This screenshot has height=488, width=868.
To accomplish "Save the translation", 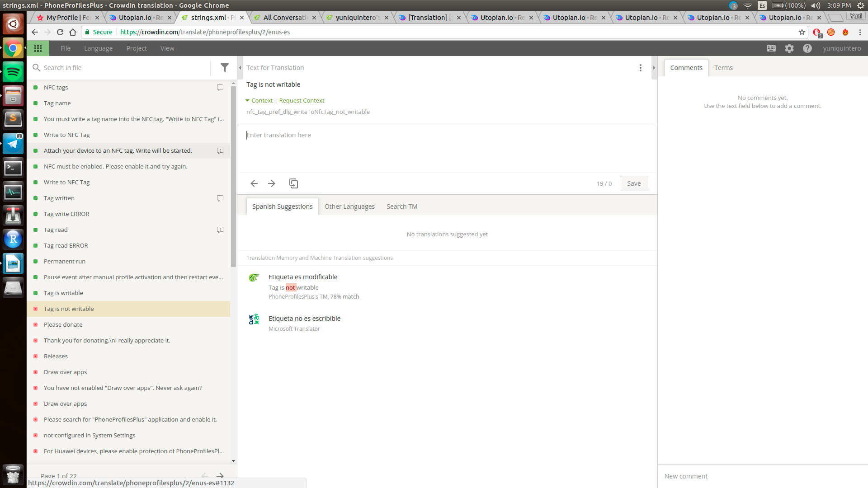I will [634, 183].
